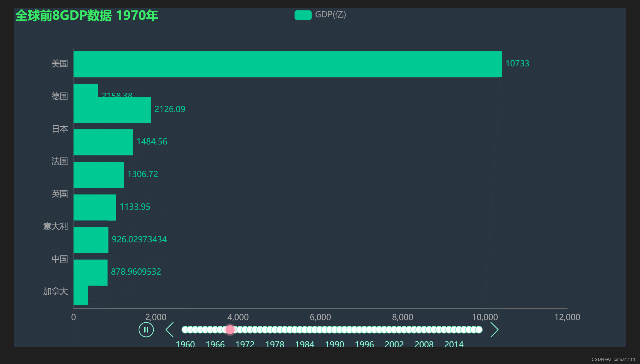Select the 1966 timeline label
The height and width of the screenshot is (364, 640).
click(215, 344)
